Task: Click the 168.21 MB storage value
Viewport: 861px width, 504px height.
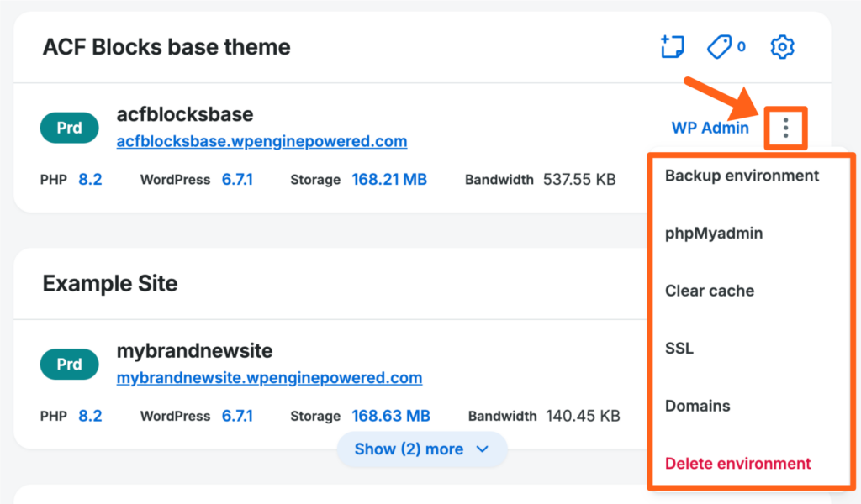Action: 389,180
